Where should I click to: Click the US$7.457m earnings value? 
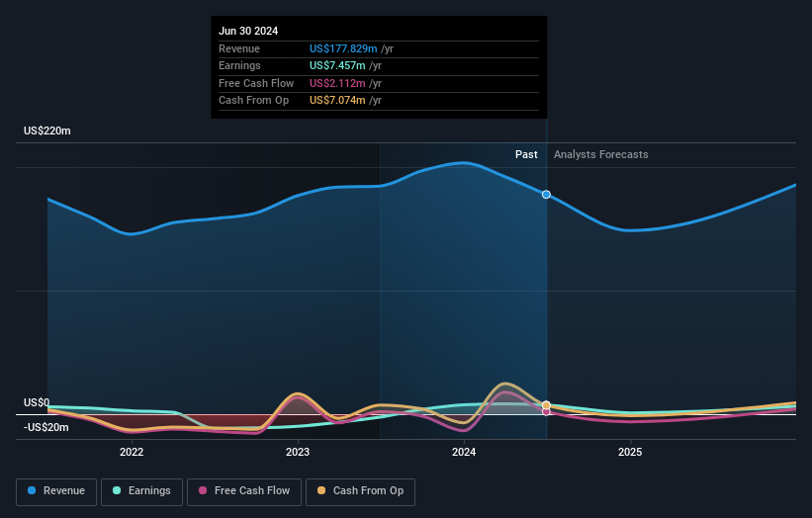337,65
